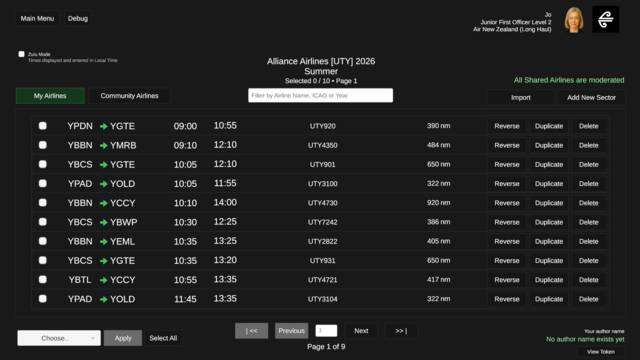Select the UTY931 sector checkbox
The height and width of the screenshot is (360, 640).
(42, 260)
